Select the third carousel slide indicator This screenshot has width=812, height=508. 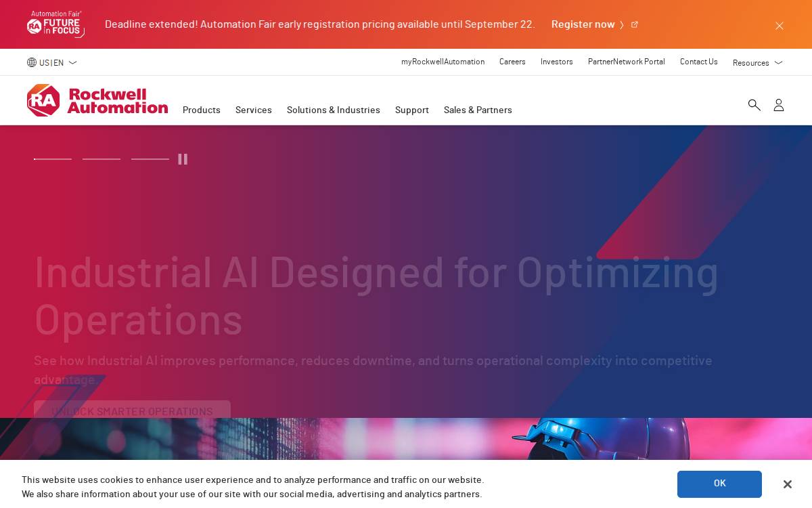coord(150,159)
